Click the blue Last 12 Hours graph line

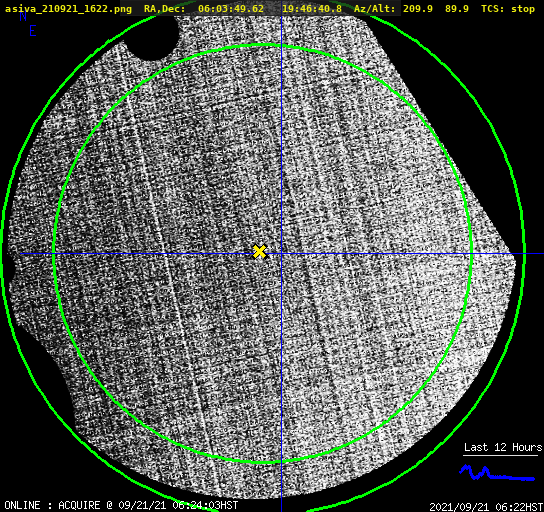tap(497, 473)
